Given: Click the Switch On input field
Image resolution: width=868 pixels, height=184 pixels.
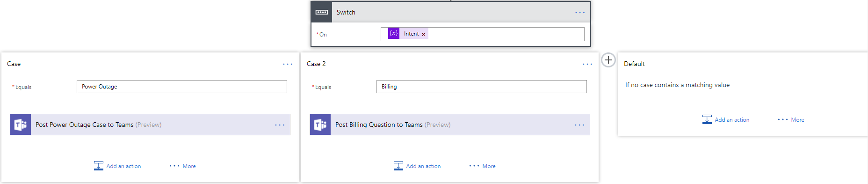Looking at the screenshot, I should pyautogui.click(x=483, y=34).
